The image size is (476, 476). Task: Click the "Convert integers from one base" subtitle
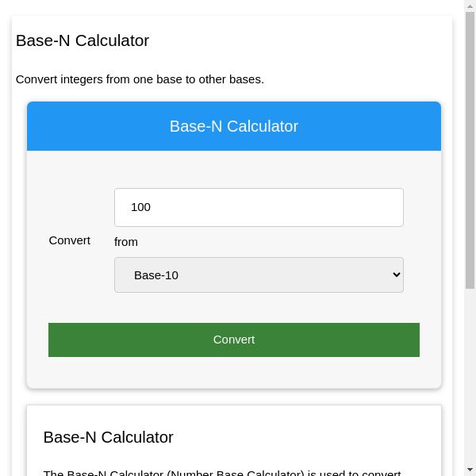coord(140,79)
